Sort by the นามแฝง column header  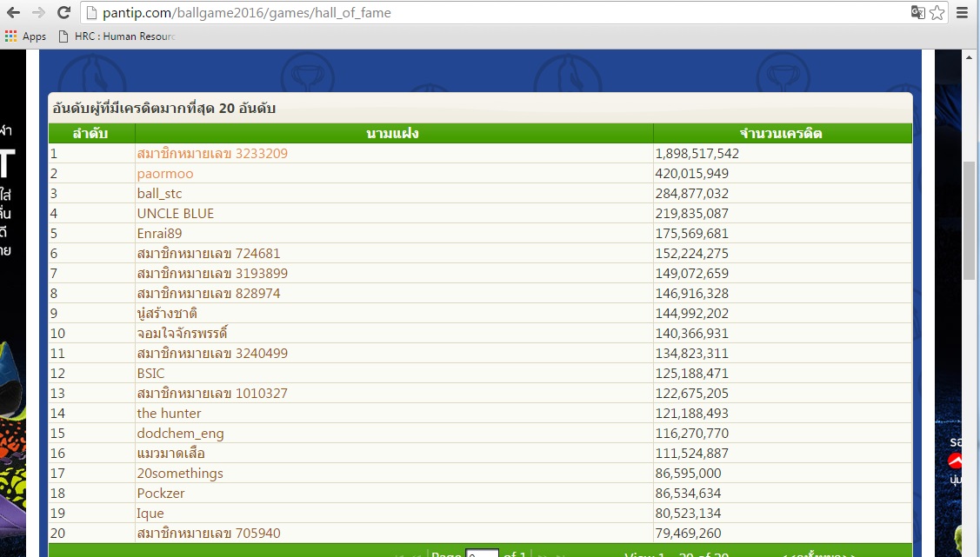coord(394,133)
